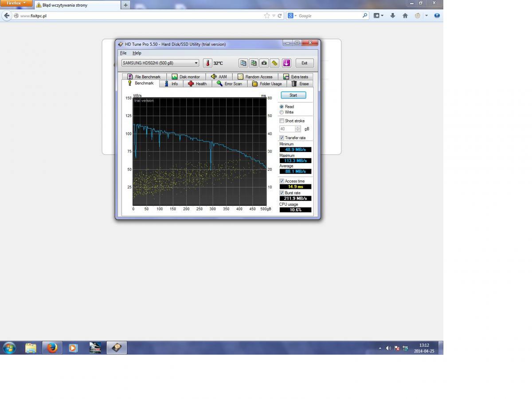Click the Start benchmark button

click(x=293, y=95)
